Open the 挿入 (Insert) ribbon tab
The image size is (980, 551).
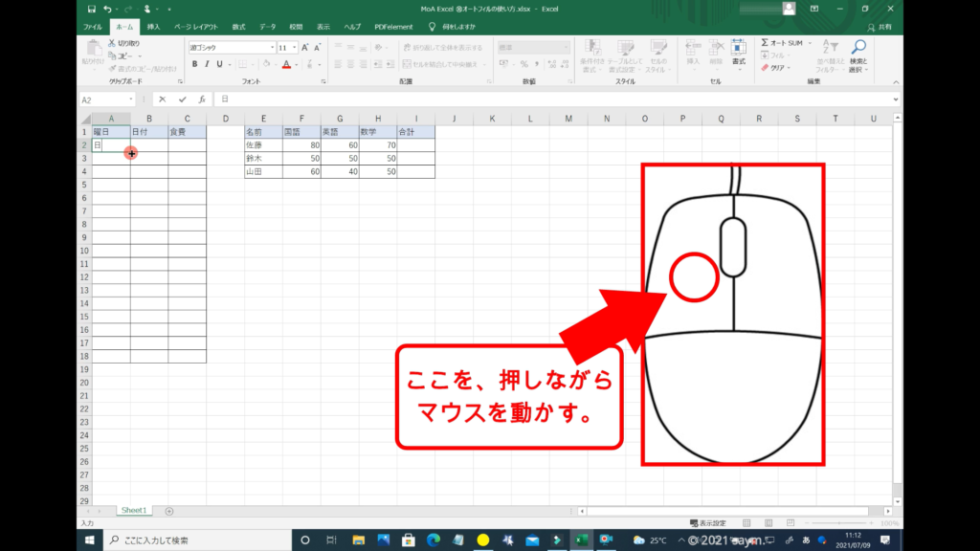153,27
